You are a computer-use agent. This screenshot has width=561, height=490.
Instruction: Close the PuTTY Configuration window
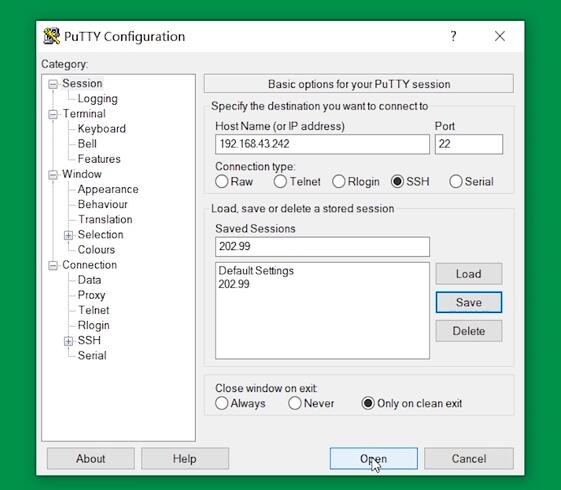pos(499,36)
